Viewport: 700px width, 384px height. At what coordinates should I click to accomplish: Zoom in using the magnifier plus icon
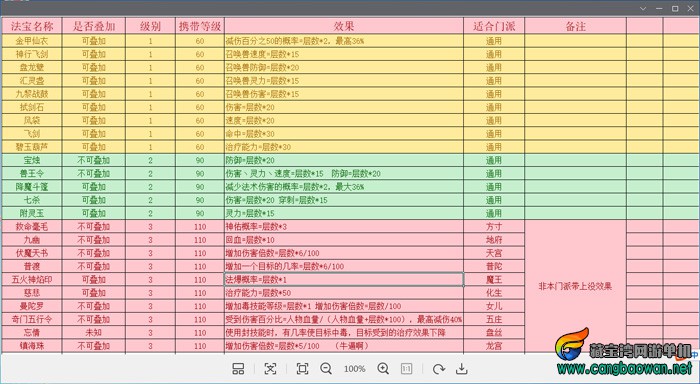383,369
